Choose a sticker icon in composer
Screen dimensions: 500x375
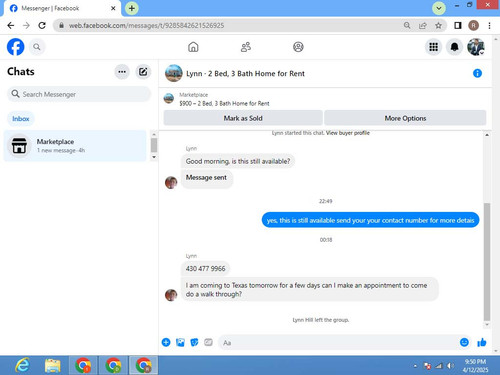[x=194, y=342]
